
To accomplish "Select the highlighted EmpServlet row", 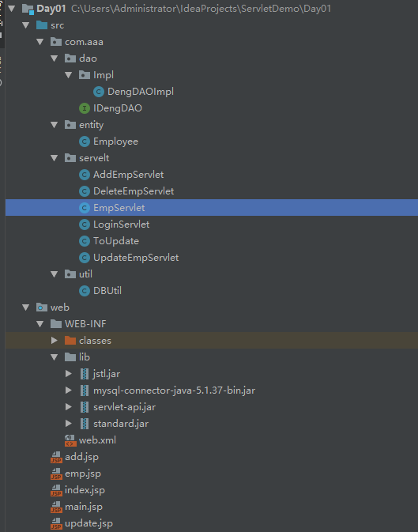I will pos(212,208).
